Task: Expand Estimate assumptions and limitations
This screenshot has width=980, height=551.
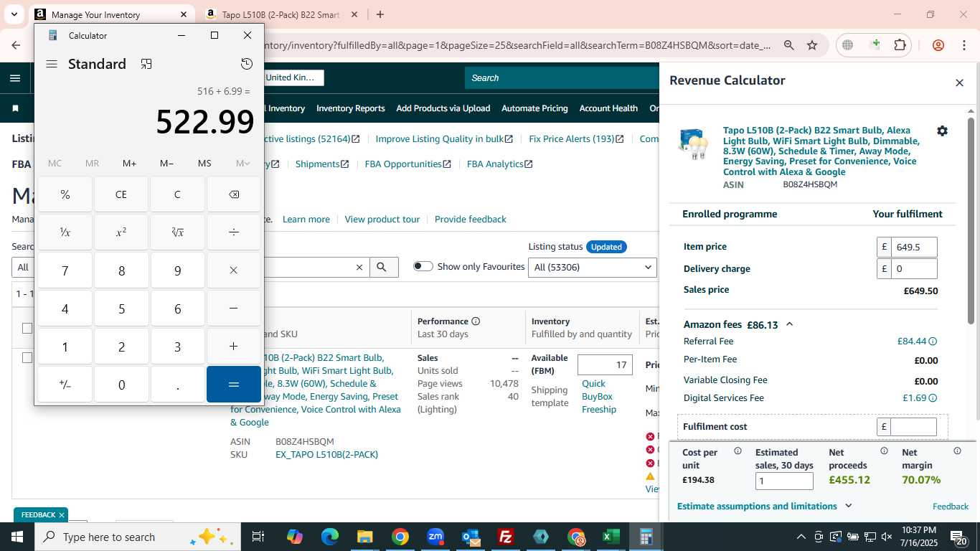Action: 765,506
